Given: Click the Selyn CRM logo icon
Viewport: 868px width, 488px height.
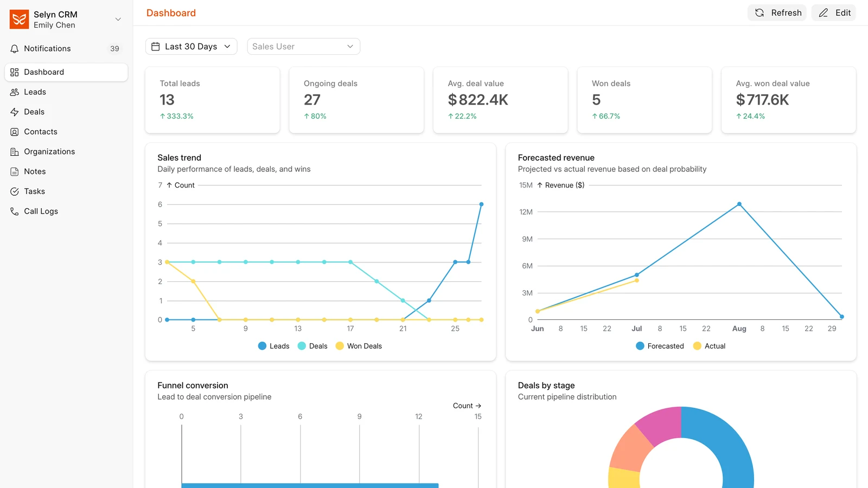Looking at the screenshot, I should [x=19, y=19].
